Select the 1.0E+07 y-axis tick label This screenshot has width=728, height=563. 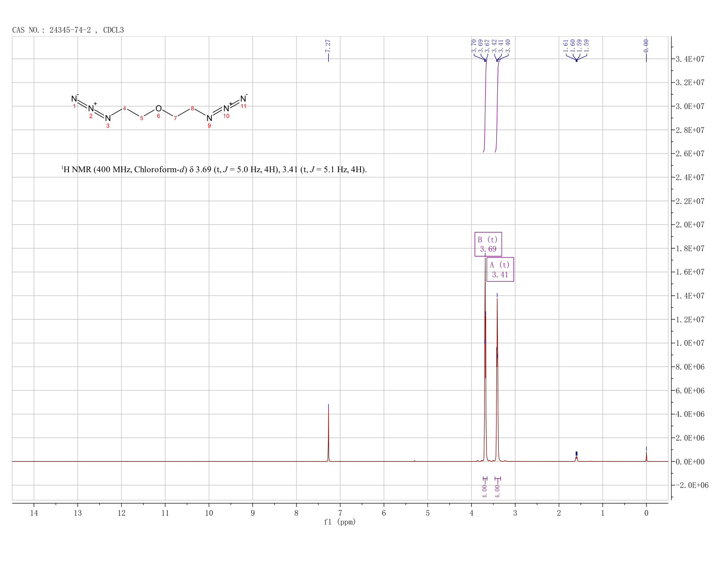tap(690, 343)
